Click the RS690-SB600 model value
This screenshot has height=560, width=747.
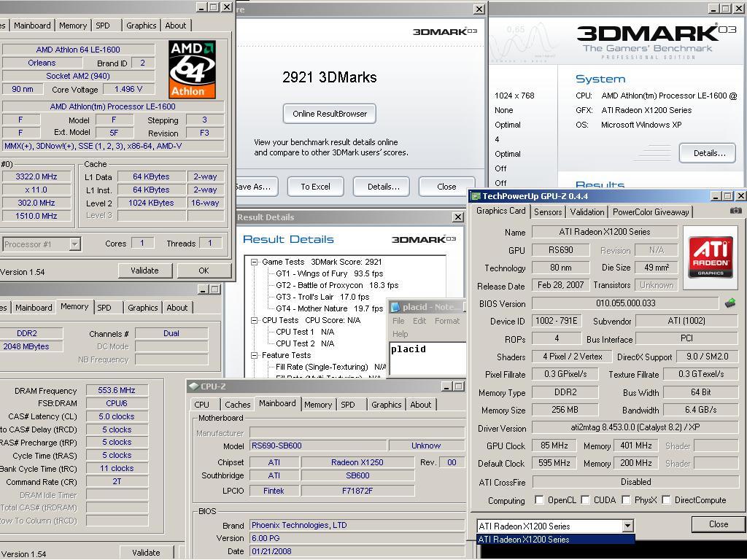(318, 446)
